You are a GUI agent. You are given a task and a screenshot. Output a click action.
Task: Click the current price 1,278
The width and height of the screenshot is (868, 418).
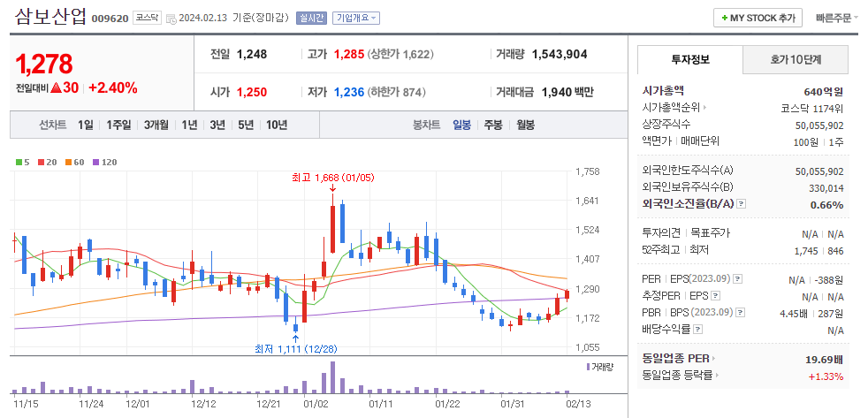(44, 65)
